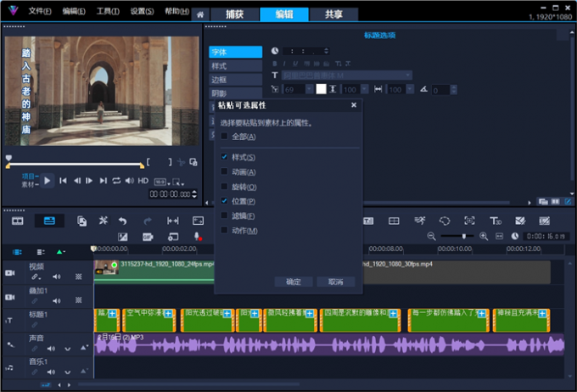Toggle repeat playback
This screenshot has height=392, width=577.
(x=116, y=181)
